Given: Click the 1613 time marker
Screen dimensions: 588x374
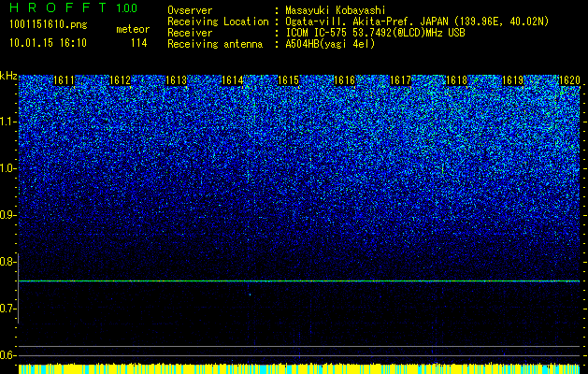Looking at the screenshot, I should pos(177,80).
